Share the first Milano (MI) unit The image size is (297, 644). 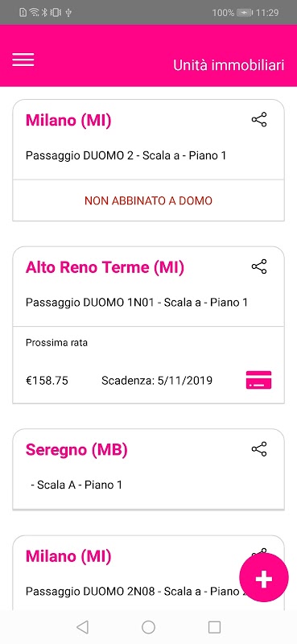coord(259,119)
